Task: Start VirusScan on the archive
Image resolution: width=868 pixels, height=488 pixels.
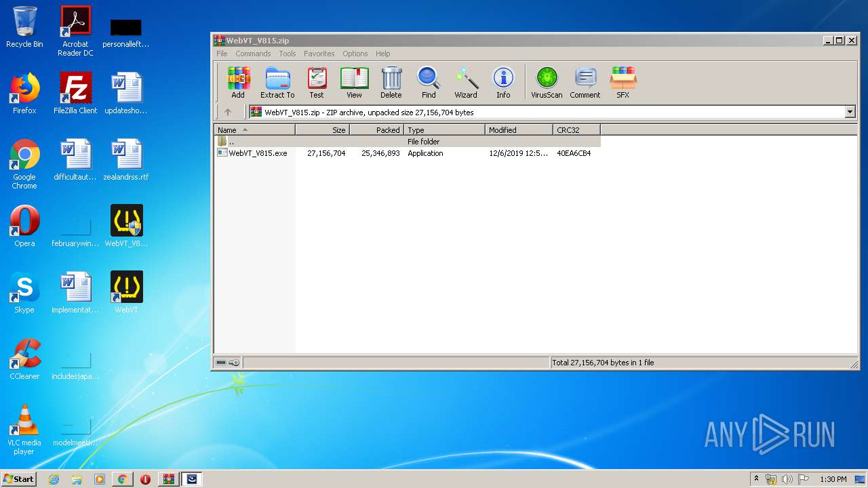Action: 547,83
